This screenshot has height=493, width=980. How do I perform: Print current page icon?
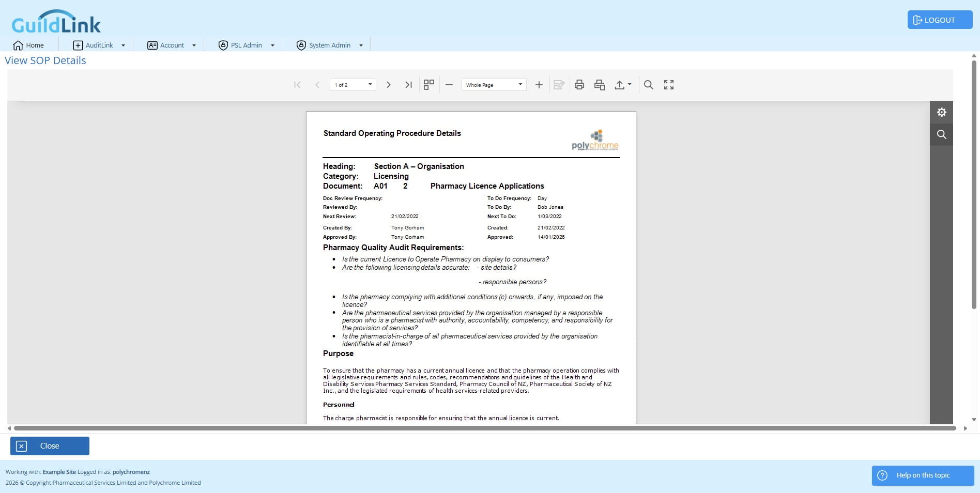tap(600, 85)
